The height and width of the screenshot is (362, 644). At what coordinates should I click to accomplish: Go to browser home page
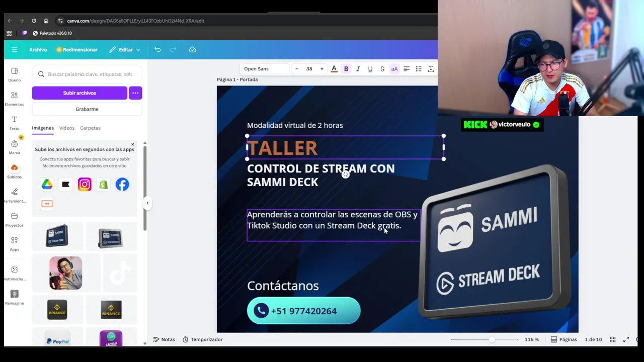(46, 21)
